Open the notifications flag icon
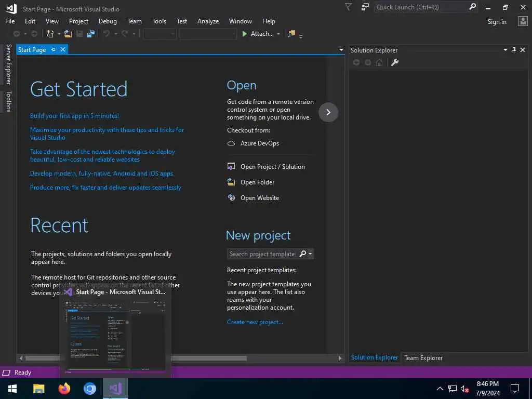 point(348,7)
